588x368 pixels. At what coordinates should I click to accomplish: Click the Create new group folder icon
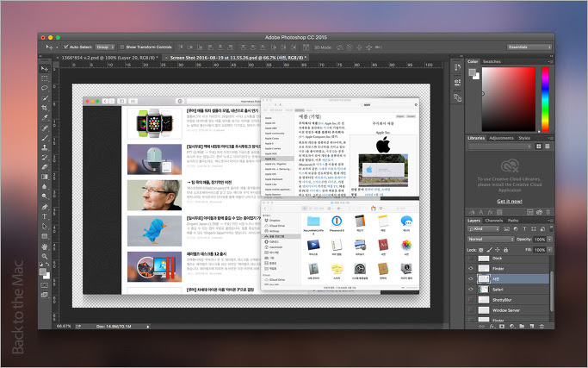click(x=522, y=327)
